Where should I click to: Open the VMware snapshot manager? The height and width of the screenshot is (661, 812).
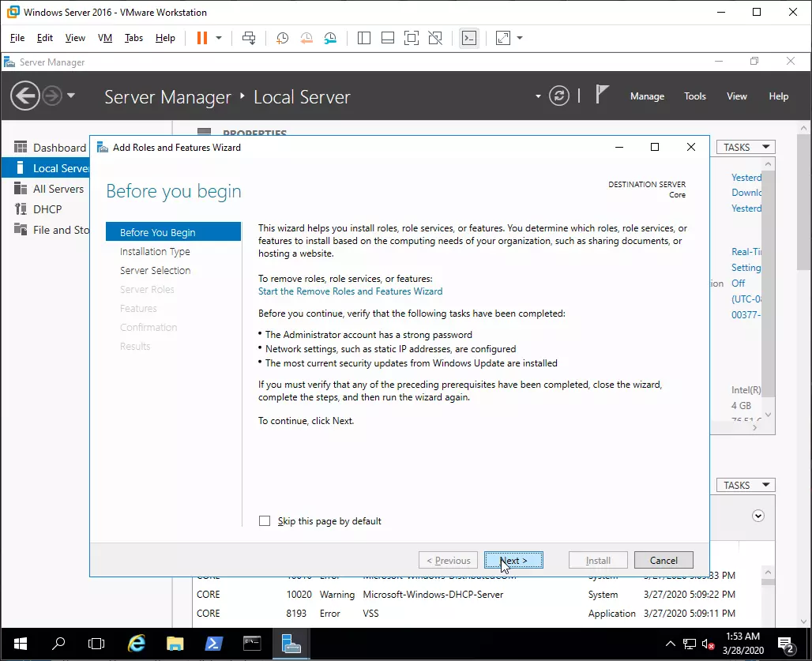pyautogui.click(x=330, y=38)
